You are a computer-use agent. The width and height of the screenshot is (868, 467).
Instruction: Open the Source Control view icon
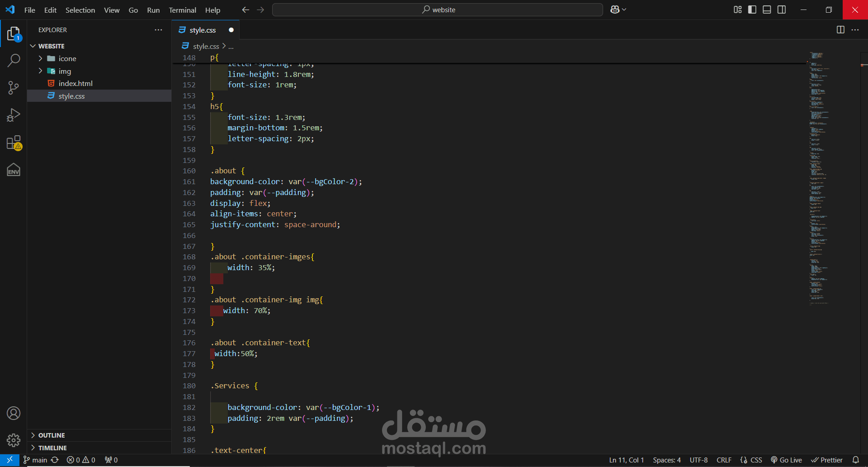click(14, 88)
